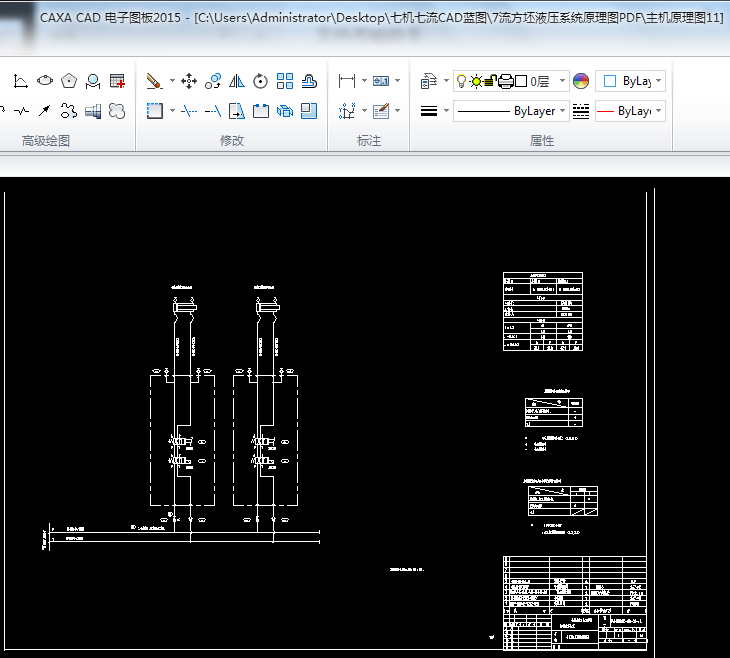The image size is (730, 658).
Task: Toggle the layer lightbulb on/off icon
Action: click(x=461, y=81)
